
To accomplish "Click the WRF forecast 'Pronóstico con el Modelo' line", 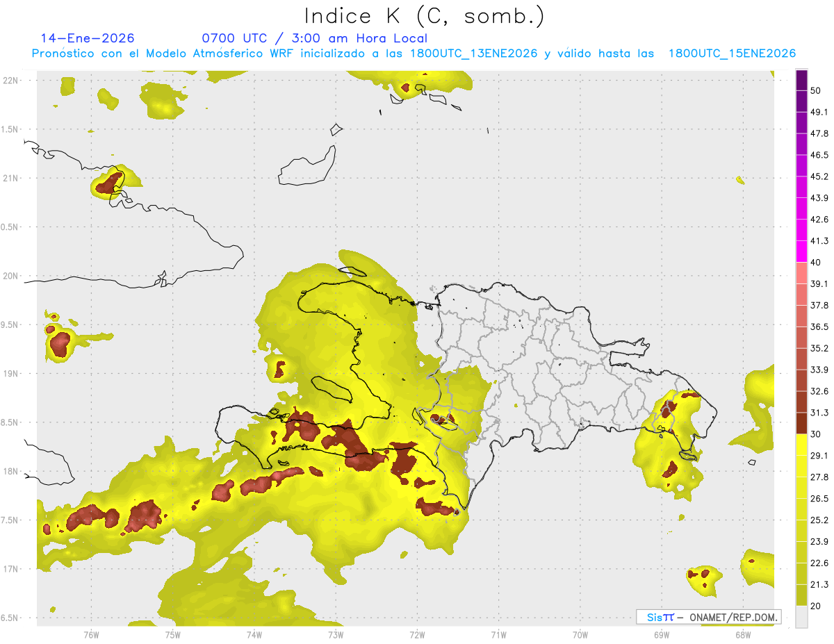I will (414, 53).
